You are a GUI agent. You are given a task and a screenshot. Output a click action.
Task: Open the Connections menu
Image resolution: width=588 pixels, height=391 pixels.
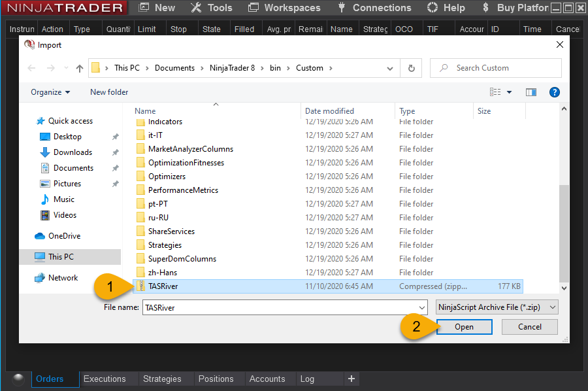coord(374,7)
